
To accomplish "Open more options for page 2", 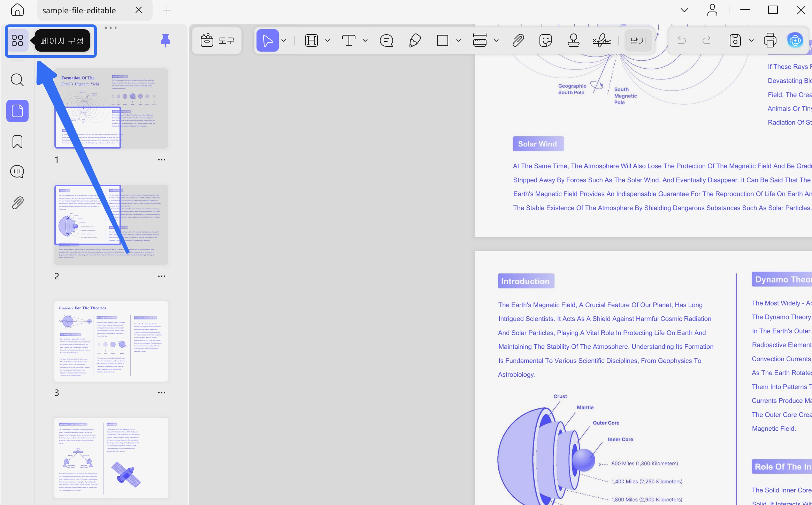I will click(162, 276).
